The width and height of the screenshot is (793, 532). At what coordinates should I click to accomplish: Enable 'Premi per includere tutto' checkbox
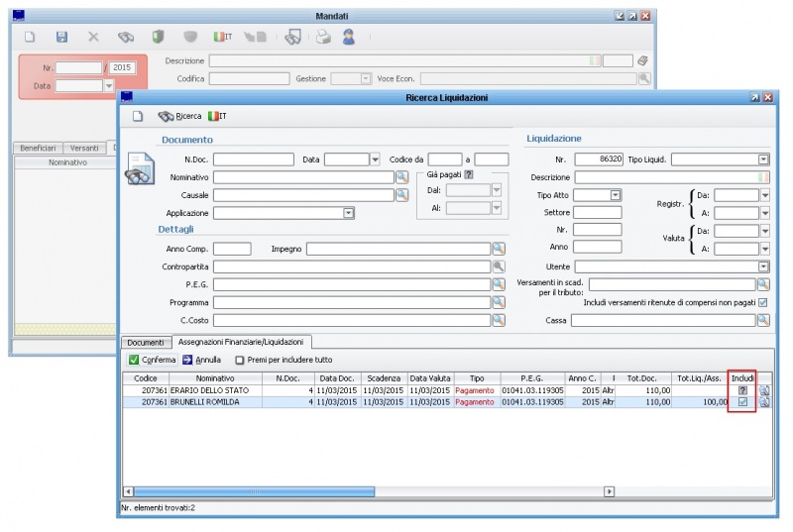240,360
